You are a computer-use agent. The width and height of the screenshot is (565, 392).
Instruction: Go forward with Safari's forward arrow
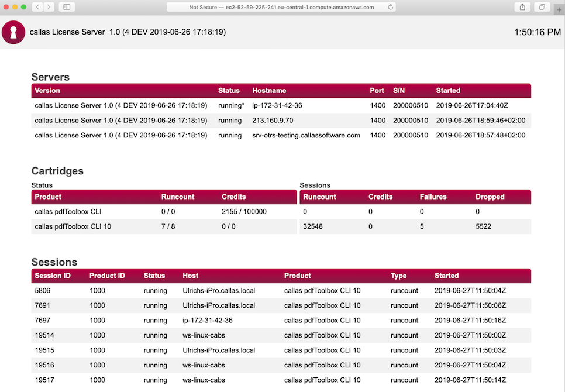tap(49, 7)
